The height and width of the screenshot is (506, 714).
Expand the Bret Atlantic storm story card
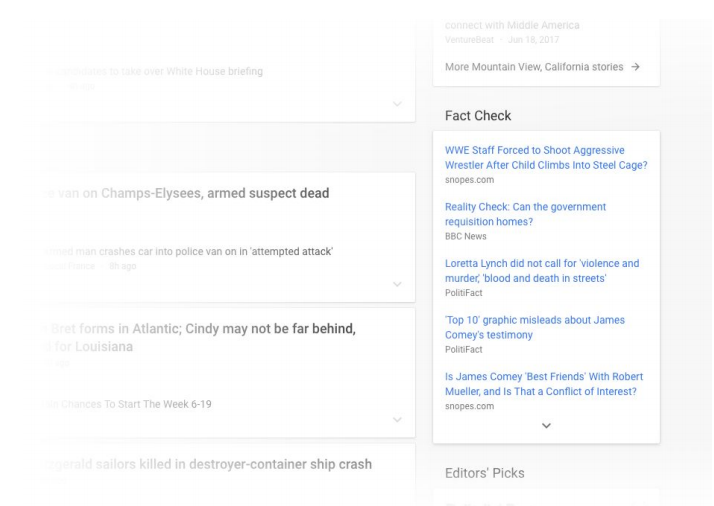(397, 419)
